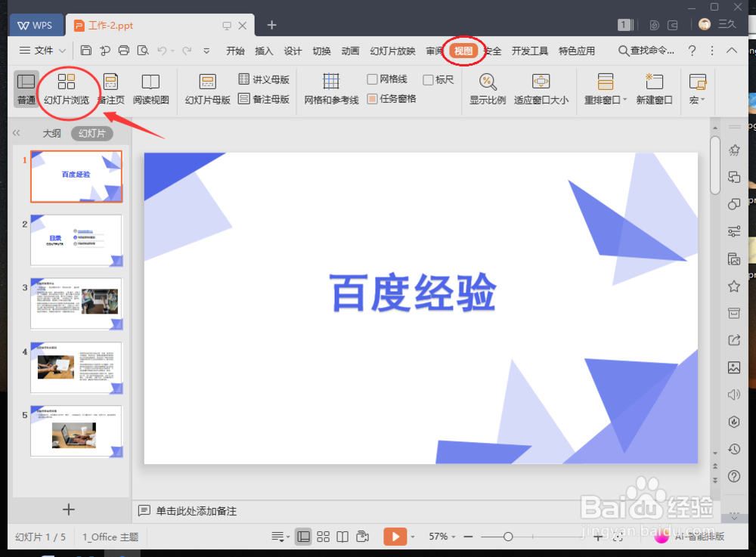This screenshot has height=557, width=756.
Task: Collapse the ribbon with the up chevron
Action: (x=731, y=50)
